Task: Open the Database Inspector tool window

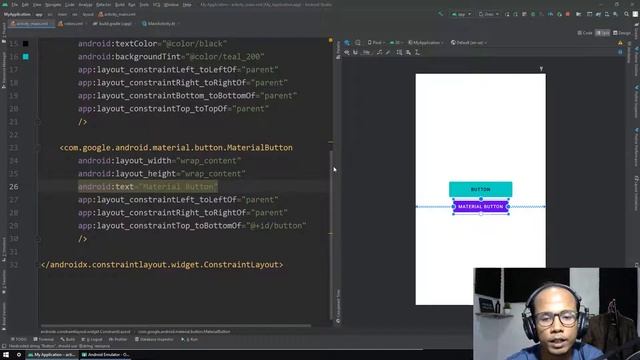Action: point(154,339)
